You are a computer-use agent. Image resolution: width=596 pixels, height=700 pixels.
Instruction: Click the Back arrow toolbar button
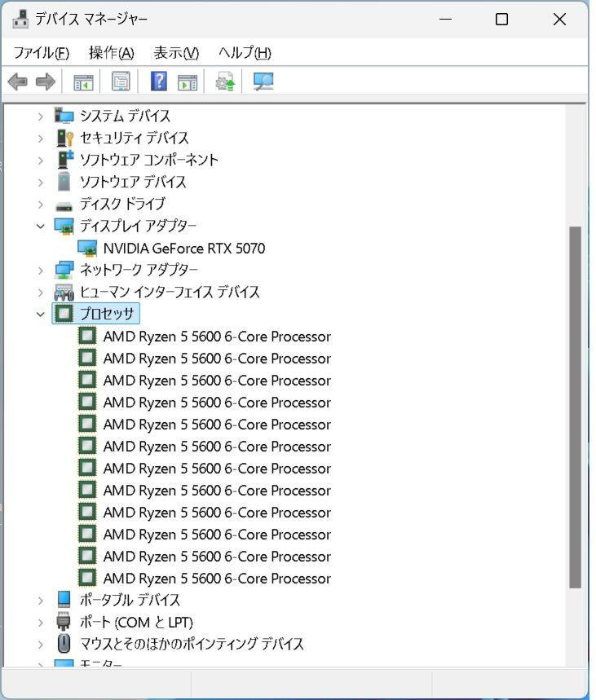pos(17,81)
